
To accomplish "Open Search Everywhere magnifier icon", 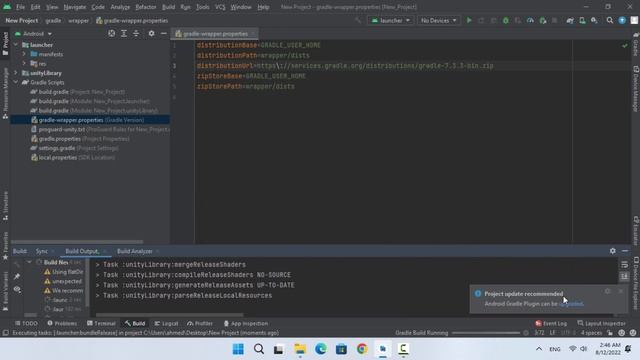I will click(x=609, y=20).
